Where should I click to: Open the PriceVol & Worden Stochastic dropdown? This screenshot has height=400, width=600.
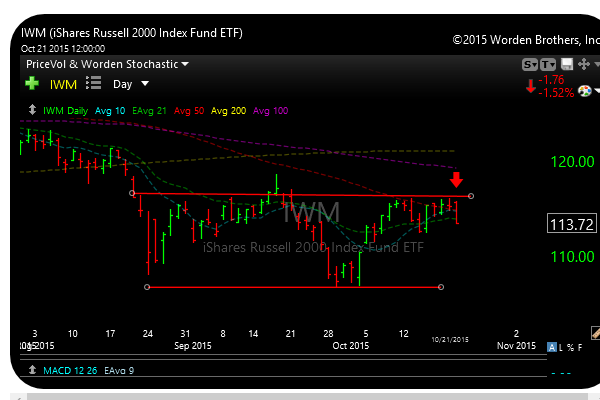point(107,64)
